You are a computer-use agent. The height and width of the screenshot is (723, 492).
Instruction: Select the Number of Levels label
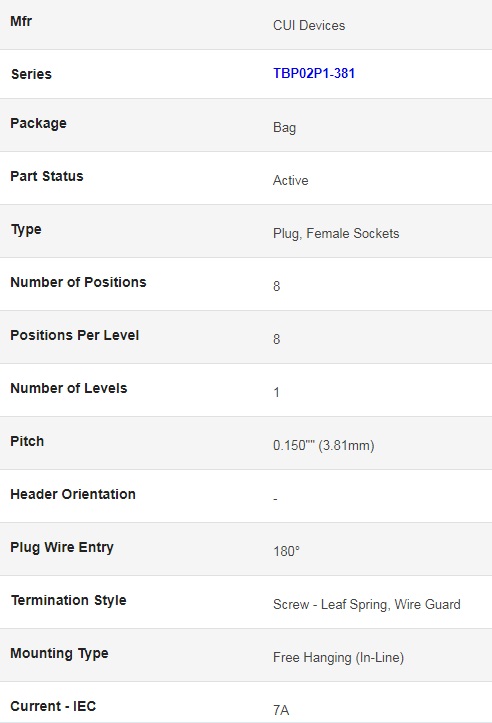coord(69,388)
